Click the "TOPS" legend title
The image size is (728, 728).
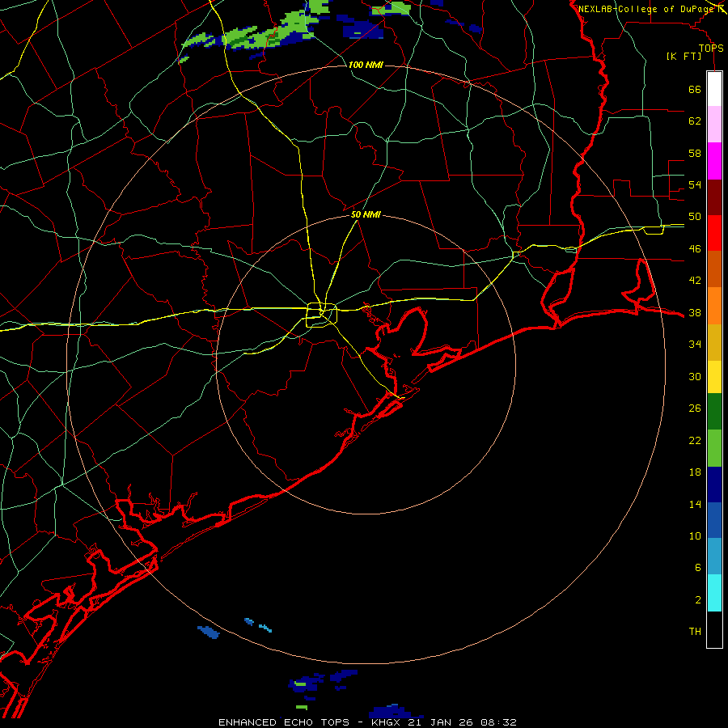point(711,49)
